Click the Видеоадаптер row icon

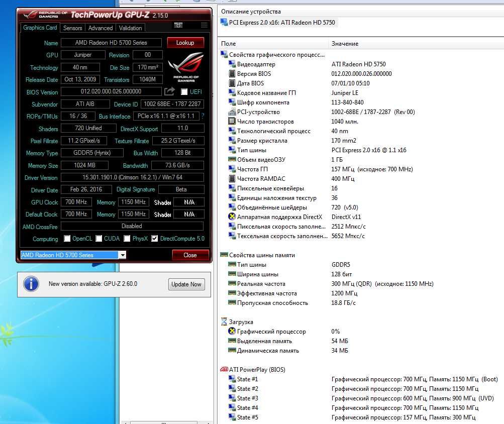click(x=232, y=64)
